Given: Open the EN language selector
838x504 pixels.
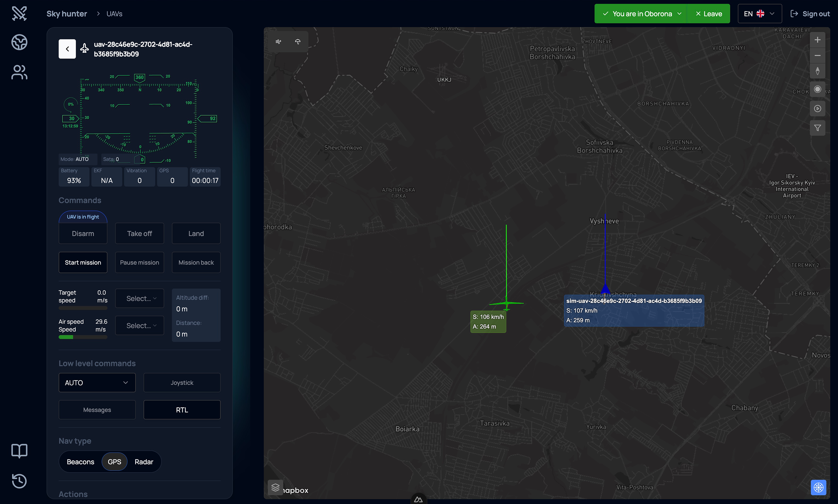Looking at the screenshot, I should pos(759,14).
